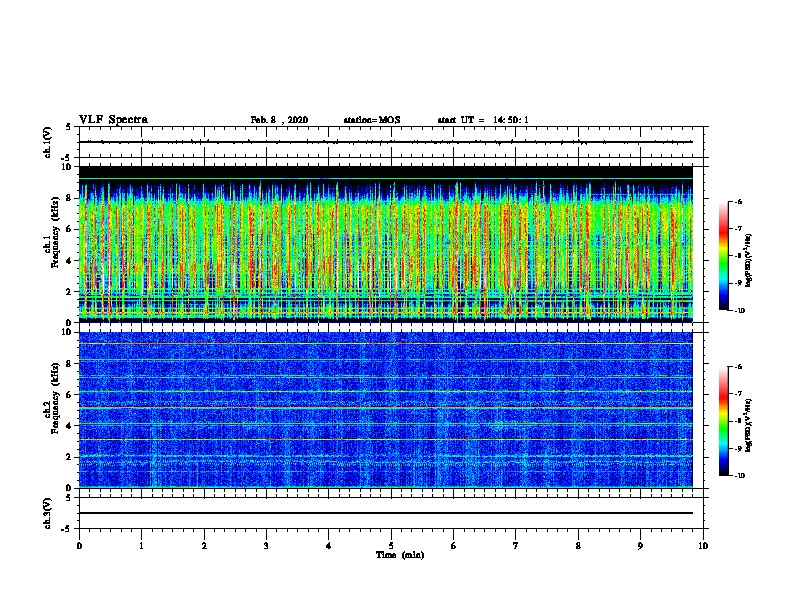The image size is (792, 612).
Task: Click the time axis tick label "0"
Action: 79,545
